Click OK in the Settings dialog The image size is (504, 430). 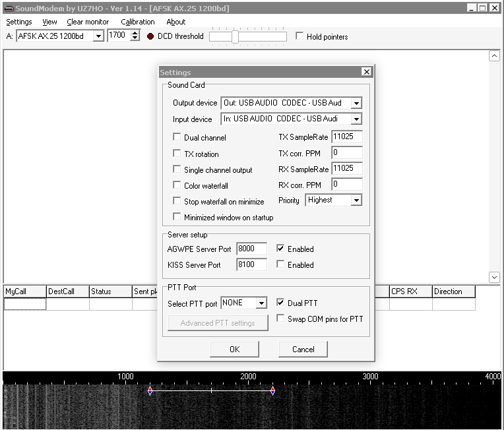coord(235,350)
